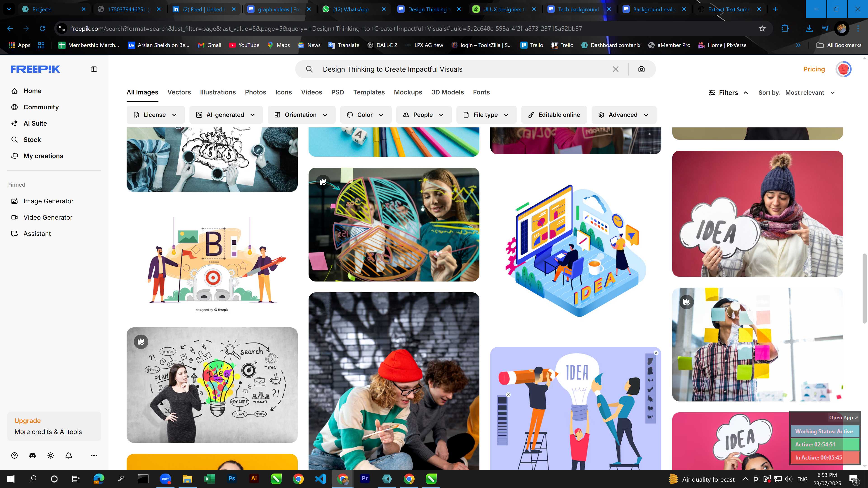This screenshot has width=868, height=488.
Task: Launch the pinned Video Generator
Action: point(42,217)
